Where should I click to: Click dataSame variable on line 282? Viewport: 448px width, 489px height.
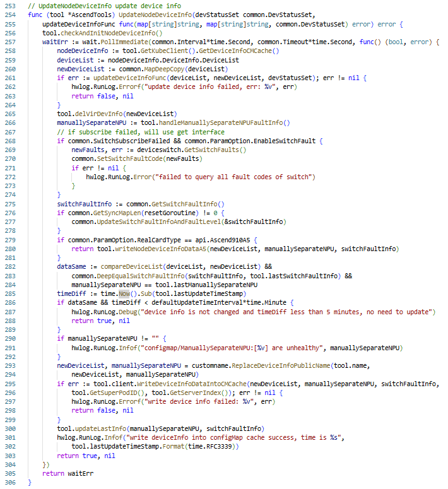tap(71, 267)
